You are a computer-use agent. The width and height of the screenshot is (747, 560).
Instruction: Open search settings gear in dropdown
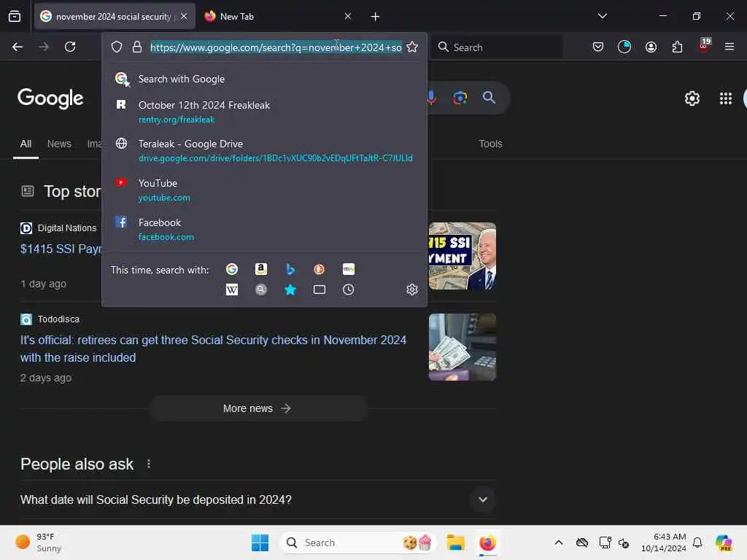[412, 289]
